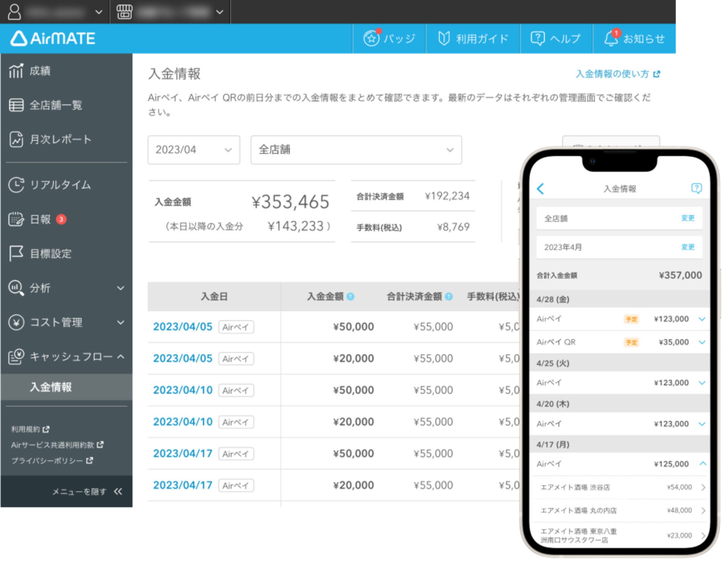Expand the 4/20 Airペイ row on phone
Screen dimensions: 728x561
702,424
